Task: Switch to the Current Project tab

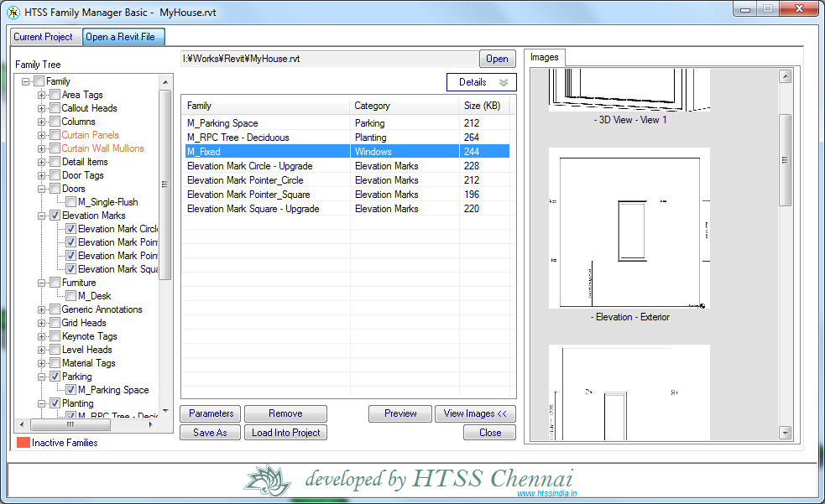Action: (x=45, y=37)
